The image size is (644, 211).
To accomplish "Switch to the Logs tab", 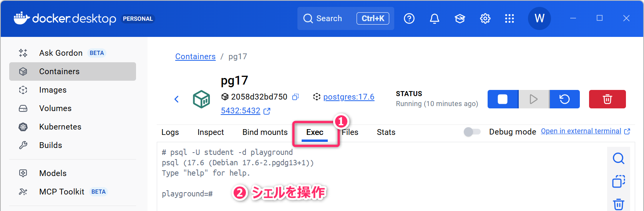I will (x=170, y=132).
